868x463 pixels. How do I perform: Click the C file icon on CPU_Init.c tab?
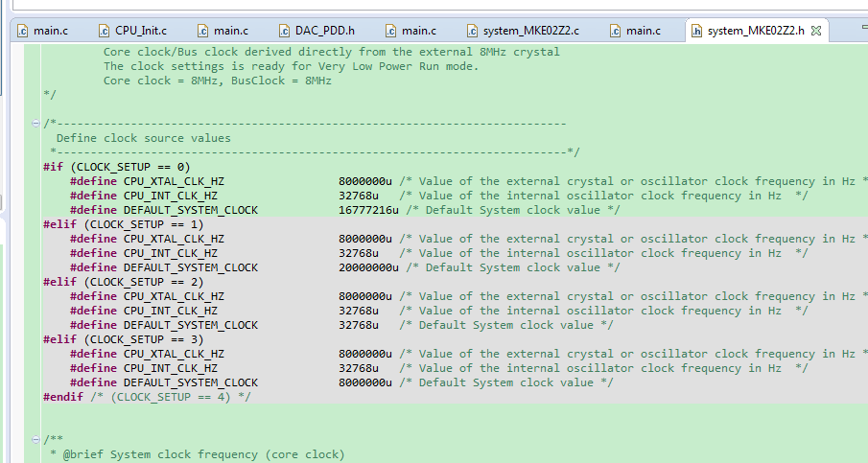pos(104,31)
